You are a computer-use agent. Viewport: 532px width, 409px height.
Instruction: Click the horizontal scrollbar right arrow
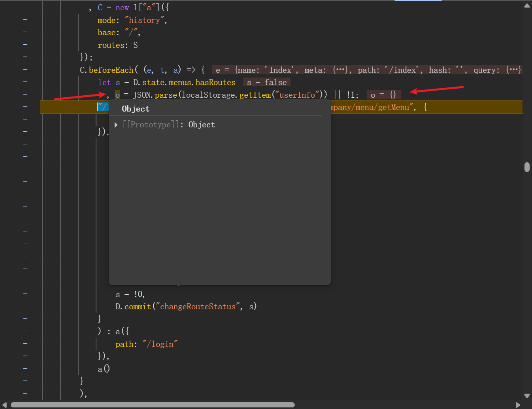tap(518, 405)
